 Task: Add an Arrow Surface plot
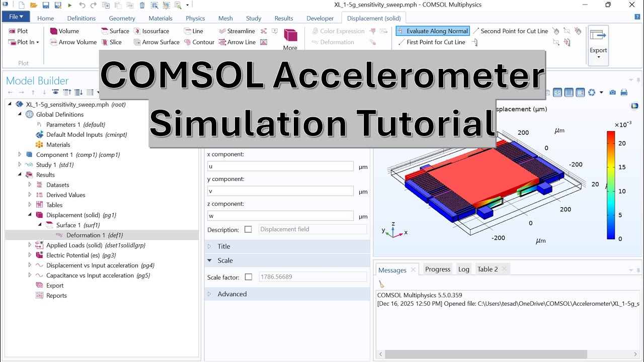[156, 42]
